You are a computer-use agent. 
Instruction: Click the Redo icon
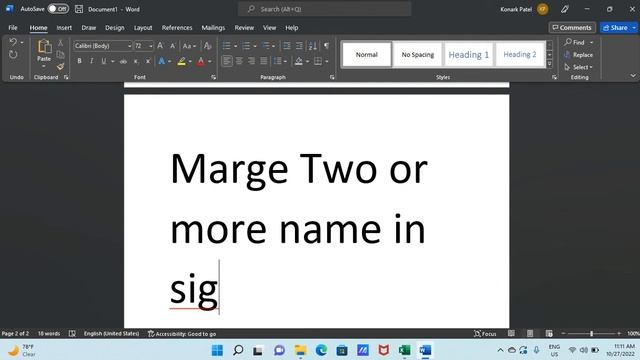13,55
